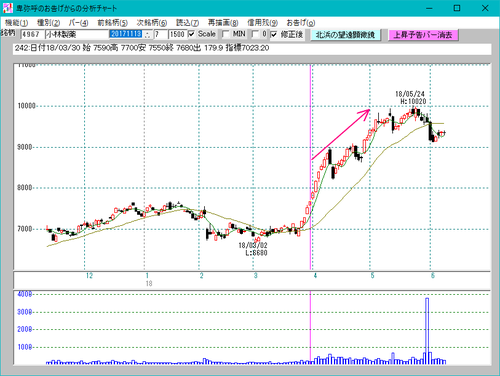Click the month 12 axis label

coord(89,276)
